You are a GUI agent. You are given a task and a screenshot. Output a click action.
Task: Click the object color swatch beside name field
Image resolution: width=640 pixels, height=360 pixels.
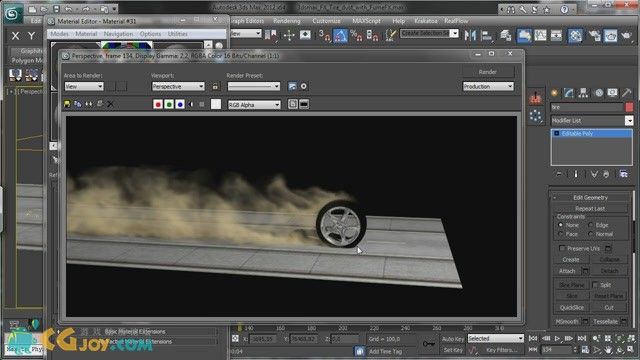point(629,107)
